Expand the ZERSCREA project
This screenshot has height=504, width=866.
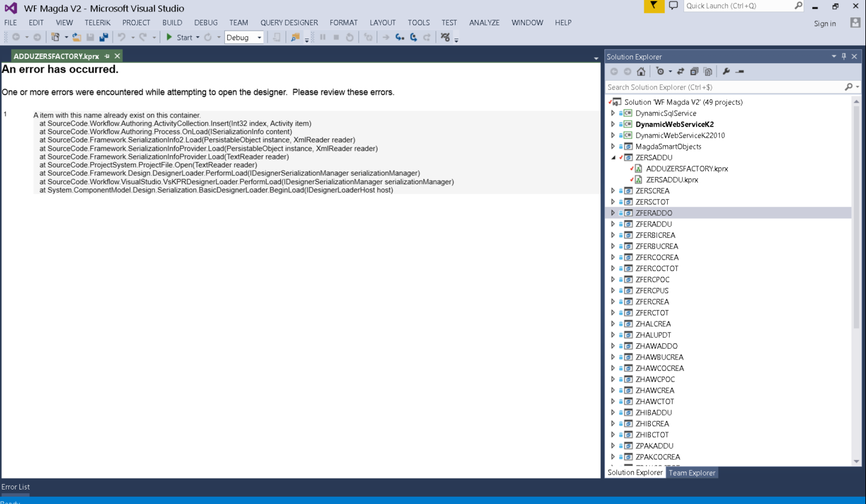613,191
